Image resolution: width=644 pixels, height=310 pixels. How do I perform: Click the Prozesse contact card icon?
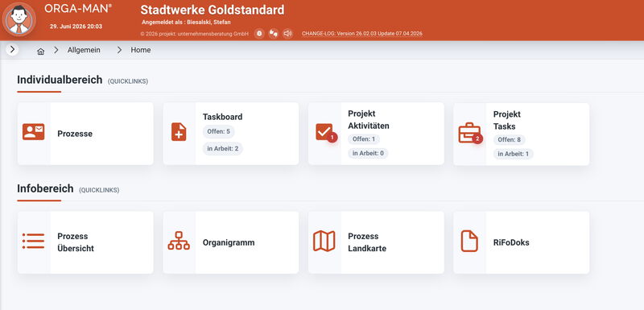tap(33, 132)
